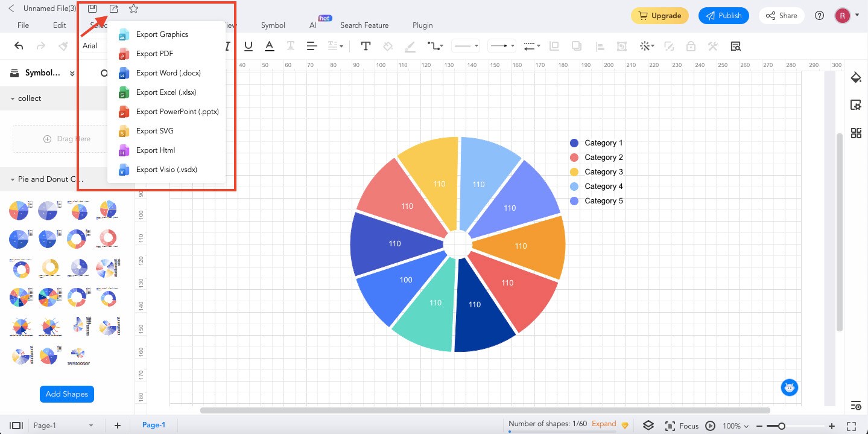The height and width of the screenshot is (434, 868).
Task: Open the page settings panel icon
Action: 855,105
